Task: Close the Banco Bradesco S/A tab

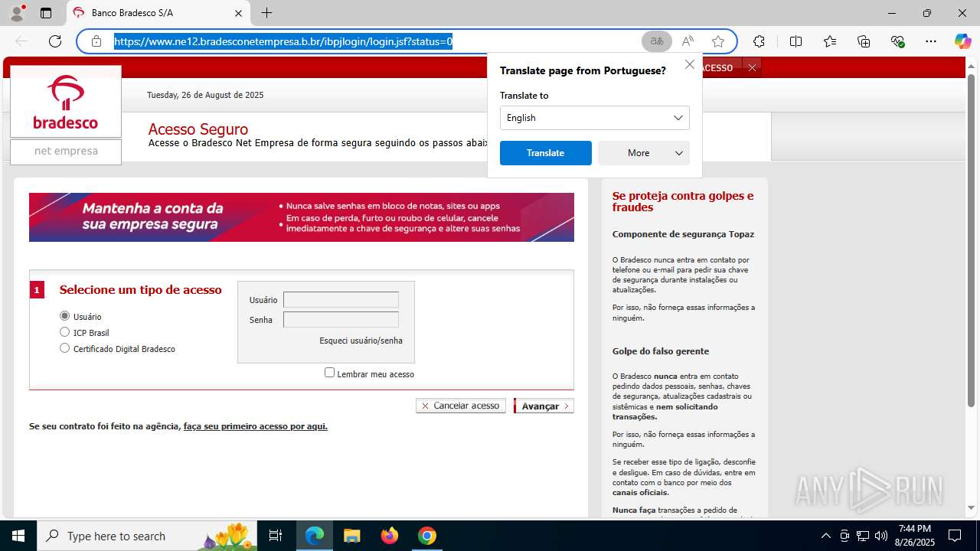Action: click(x=238, y=13)
